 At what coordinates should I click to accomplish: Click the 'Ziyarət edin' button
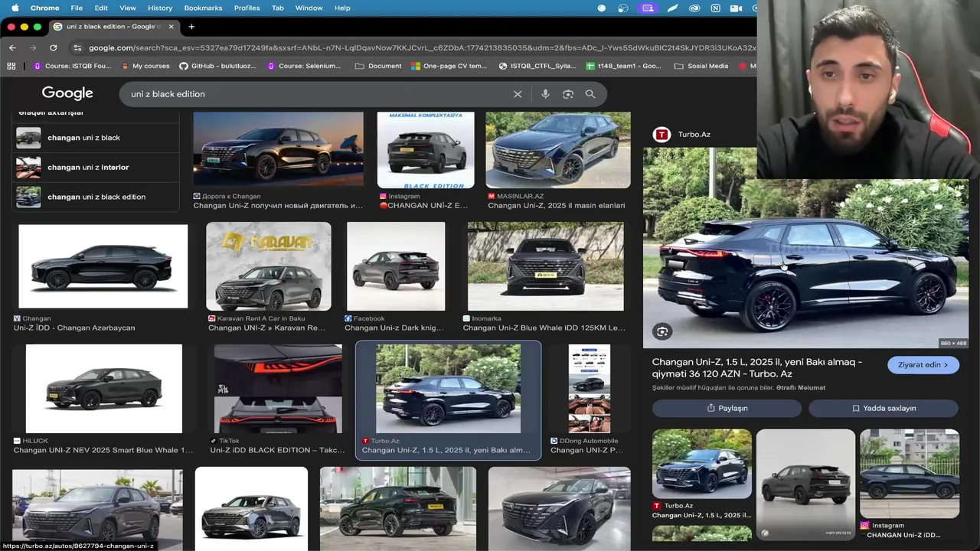tap(923, 365)
